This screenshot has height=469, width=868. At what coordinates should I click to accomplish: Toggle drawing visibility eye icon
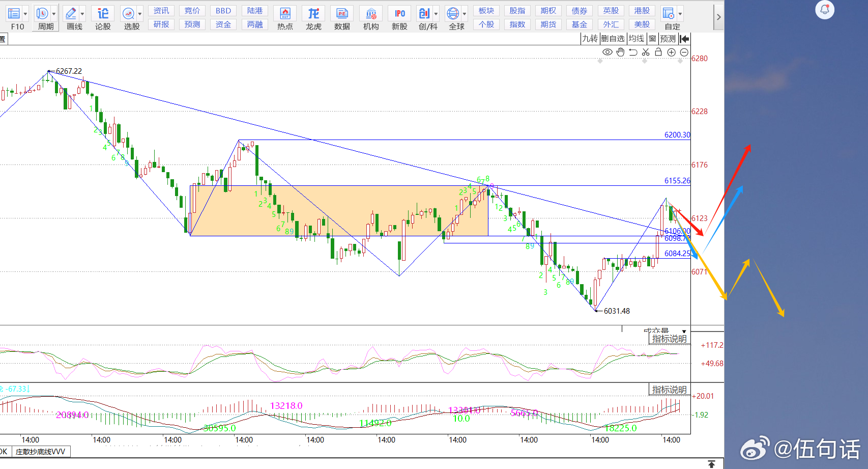[x=607, y=52]
